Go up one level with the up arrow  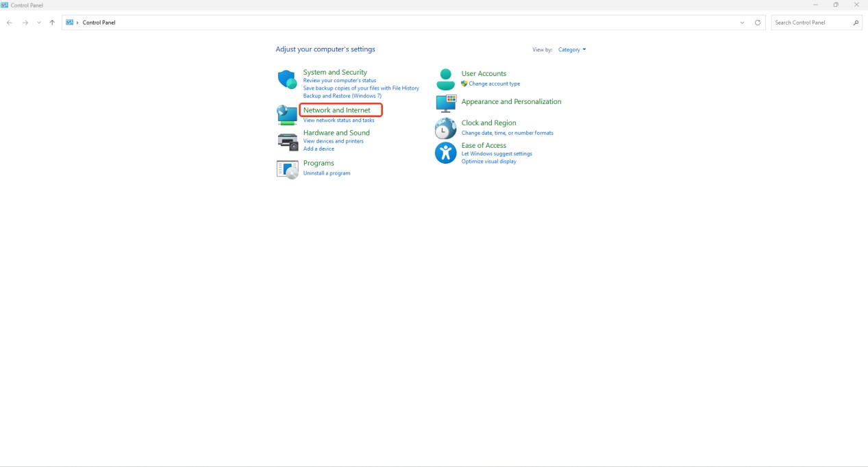(x=52, y=23)
